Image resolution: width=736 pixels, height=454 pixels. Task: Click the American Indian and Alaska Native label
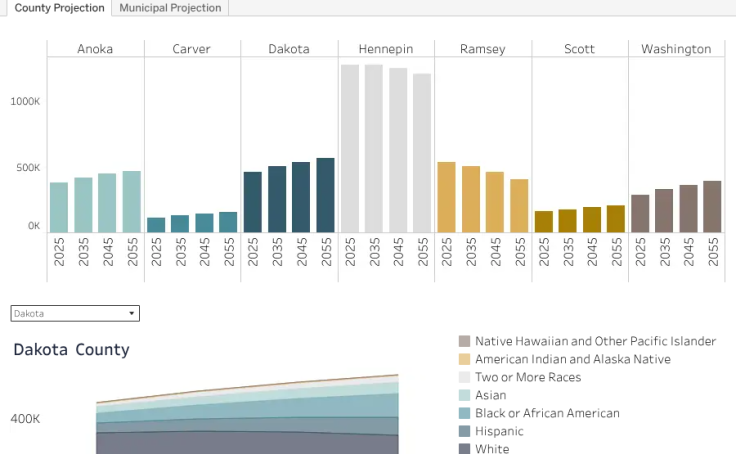(x=573, y=359)
